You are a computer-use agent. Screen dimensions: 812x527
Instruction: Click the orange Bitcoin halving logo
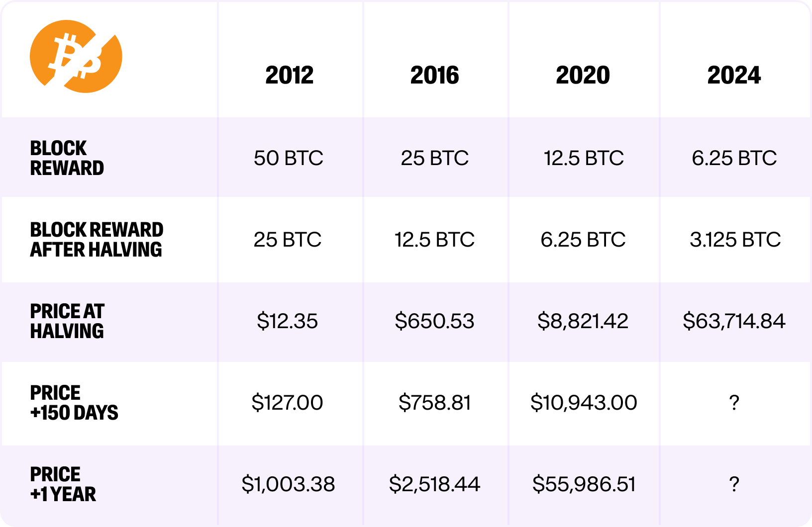pos(76,56)
